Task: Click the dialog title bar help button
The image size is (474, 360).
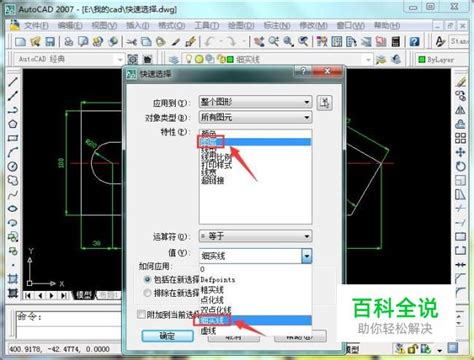Action: click(x=303, y=71)
